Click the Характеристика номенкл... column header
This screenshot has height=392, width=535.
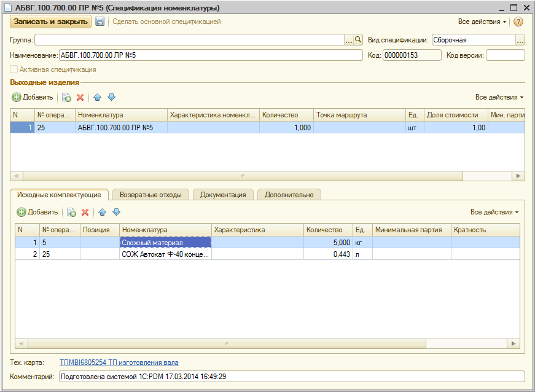[213, 115]
